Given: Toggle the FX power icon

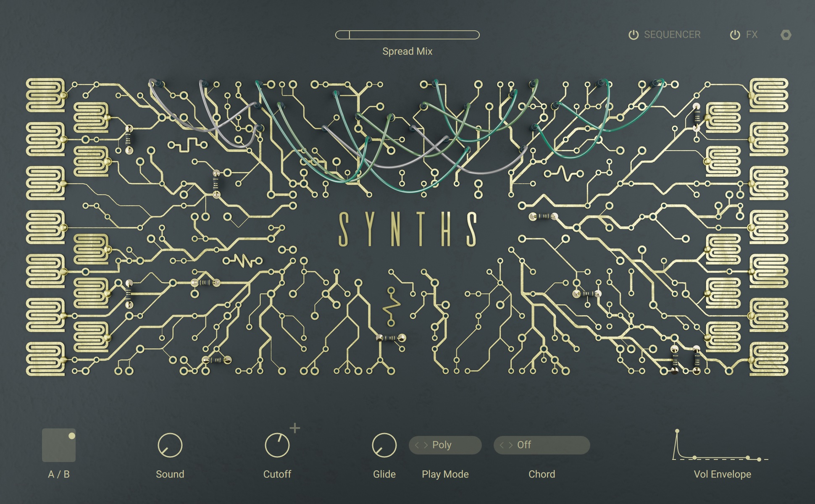Looking at the screenshot, I should 735,35.
